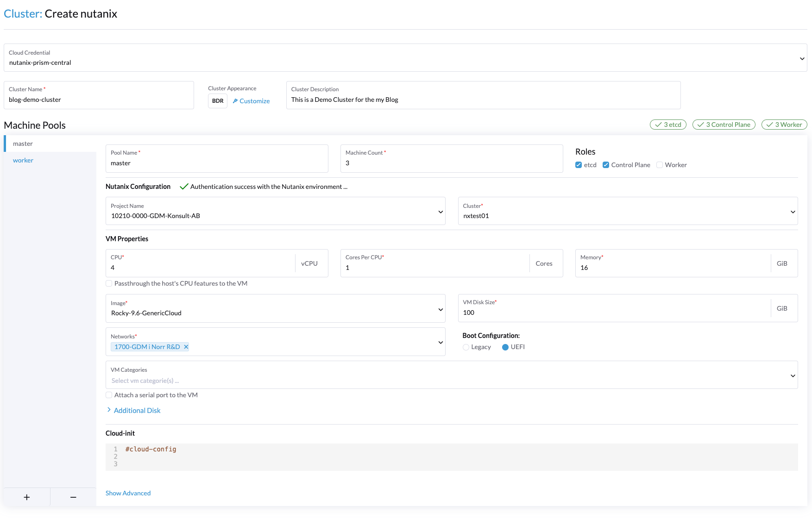Enable Attach a serial port to the VM
812x519 pixels.
coord(109,395)
